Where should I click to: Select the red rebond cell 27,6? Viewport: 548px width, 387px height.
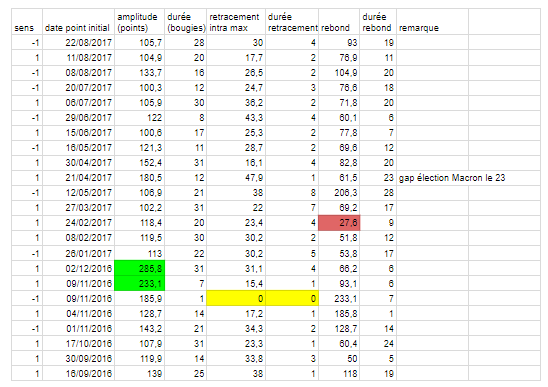[339, 223]
